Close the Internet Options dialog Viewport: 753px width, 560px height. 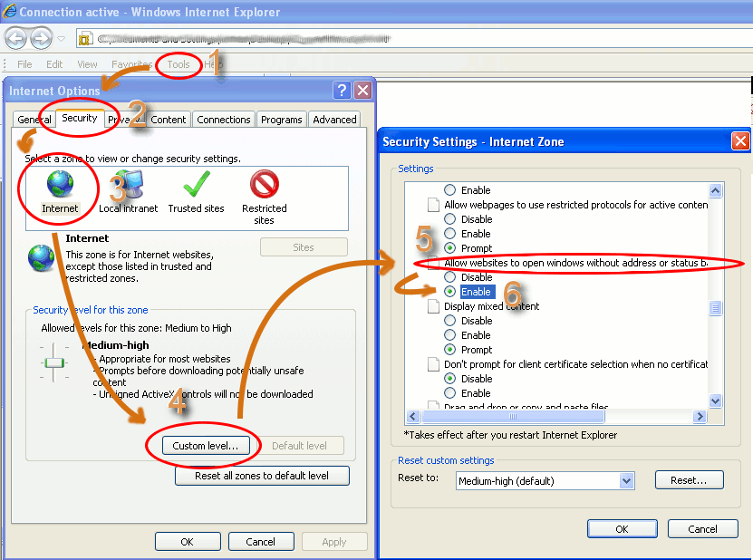(x=363, y=91)
